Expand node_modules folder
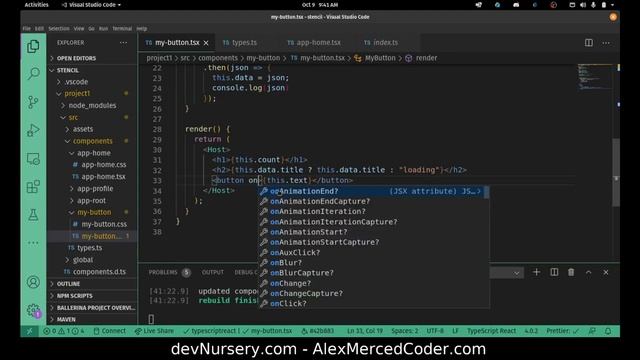 [x=92, y=105]
